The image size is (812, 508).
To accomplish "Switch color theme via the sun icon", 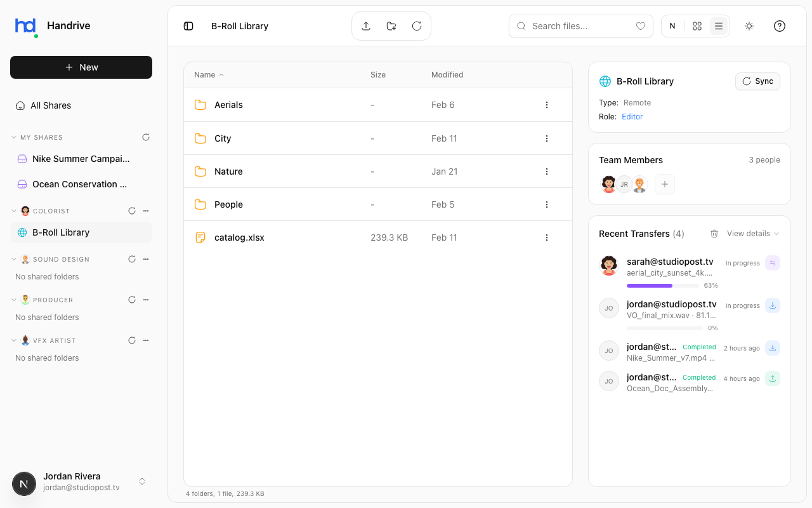I will coord(749,26).
